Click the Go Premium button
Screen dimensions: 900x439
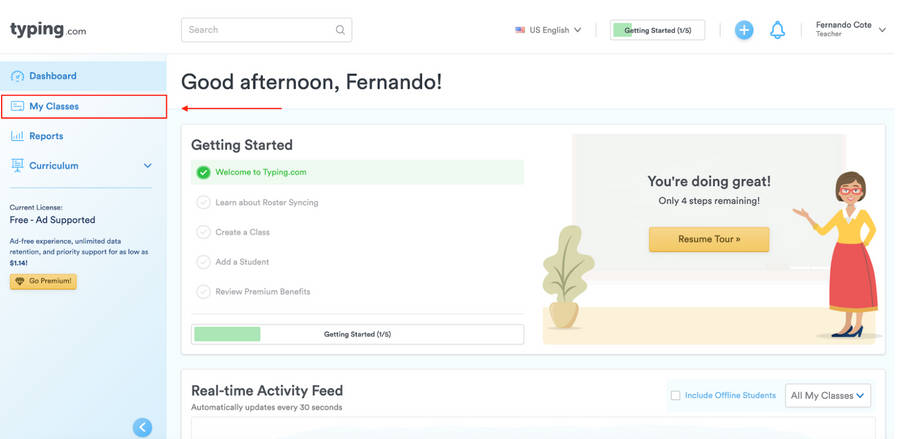tap(43, 281)
